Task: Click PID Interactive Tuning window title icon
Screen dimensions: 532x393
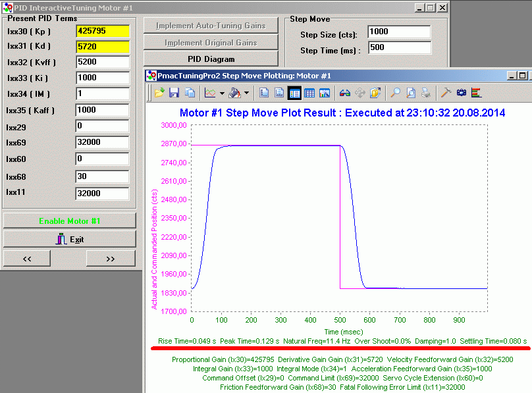Action: [x=7, y=7]
